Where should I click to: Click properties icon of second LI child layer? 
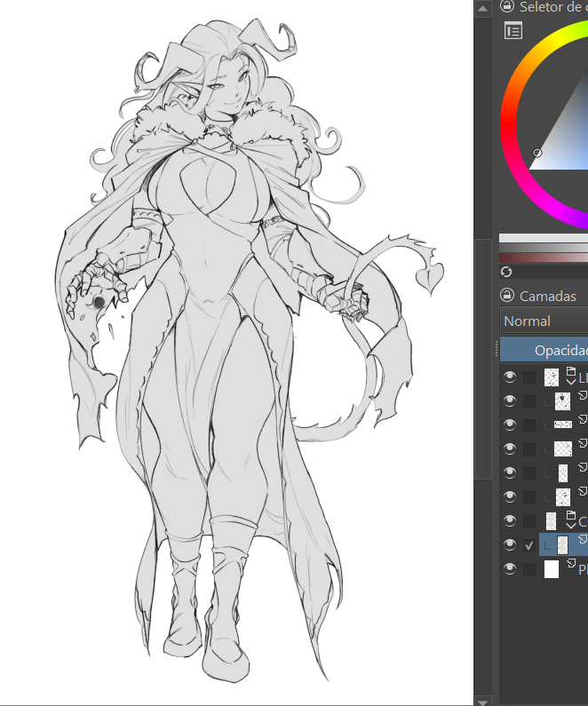(583, 419)
